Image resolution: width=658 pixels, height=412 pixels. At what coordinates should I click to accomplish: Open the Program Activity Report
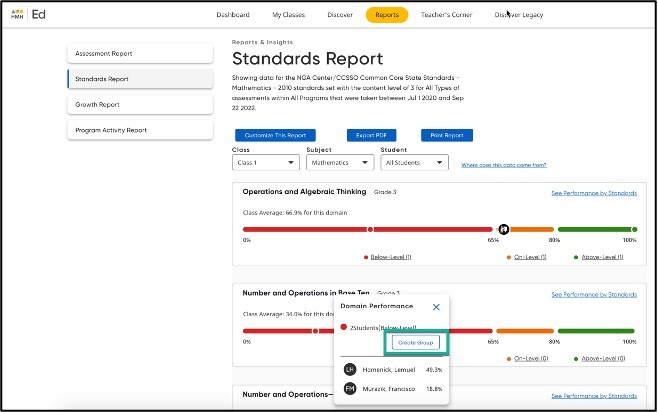pos(140,130)
